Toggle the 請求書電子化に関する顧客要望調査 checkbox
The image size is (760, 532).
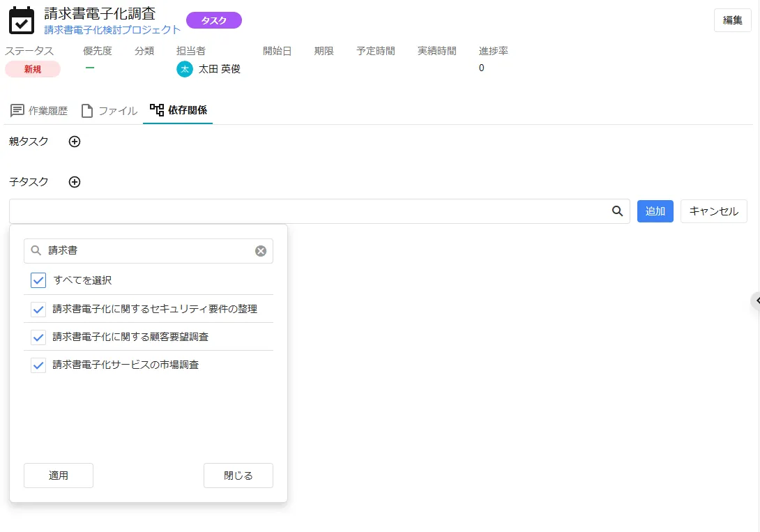click(x=38, y=337)
